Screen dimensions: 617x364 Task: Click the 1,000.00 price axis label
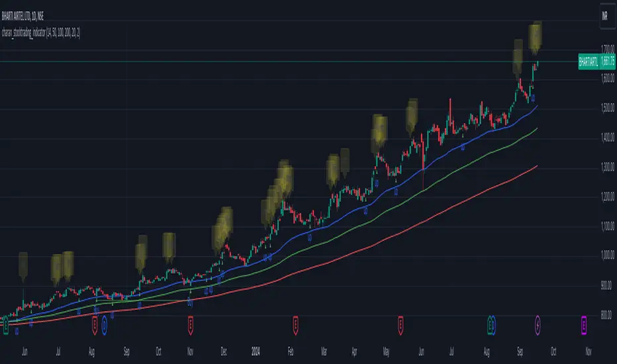(608, 255)
